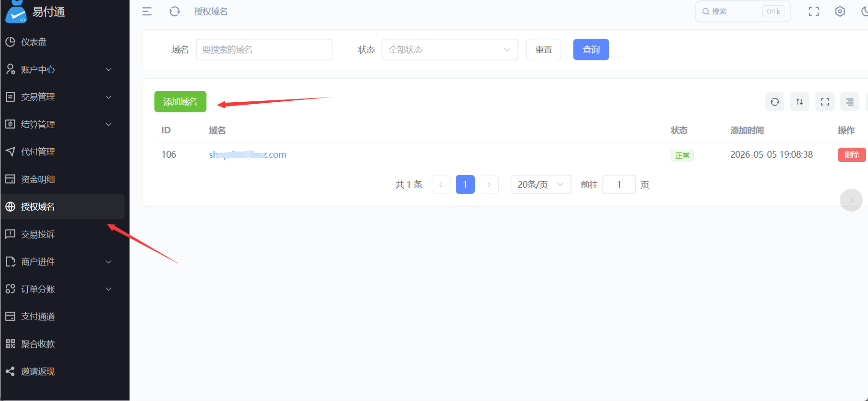Click the 邀请返现 share icon
Screen dimensions: 868x401
coord(11,371)
